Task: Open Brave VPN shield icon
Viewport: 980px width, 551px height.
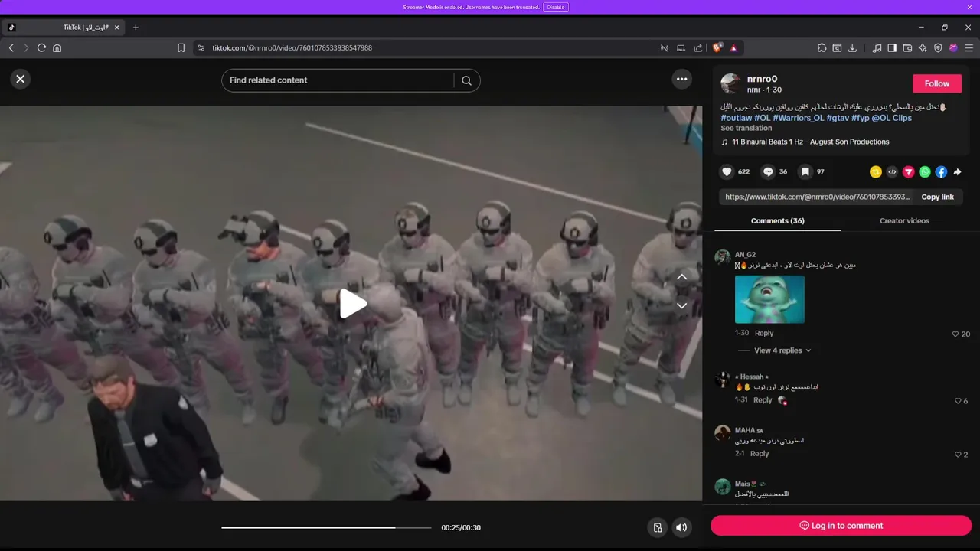Action: click(x=938, y=47)
